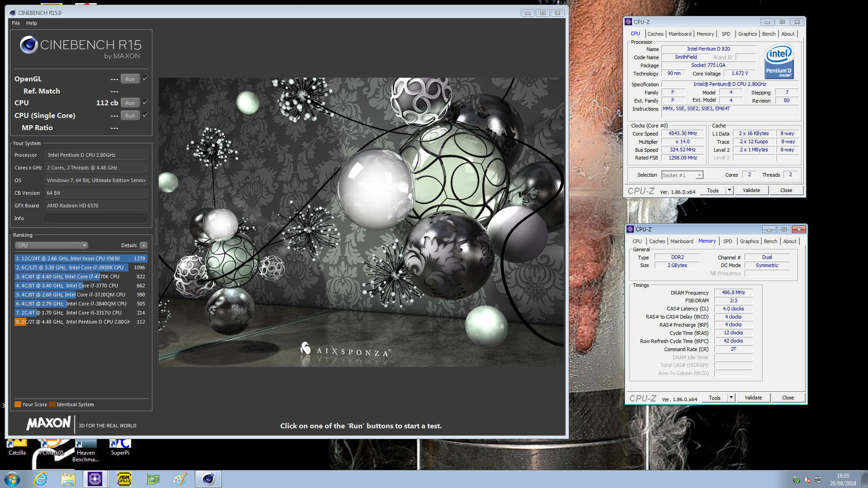Open SPD tab in Memory CPU-Z window
The height and width of the screenshot is (488, 868).
728,241
